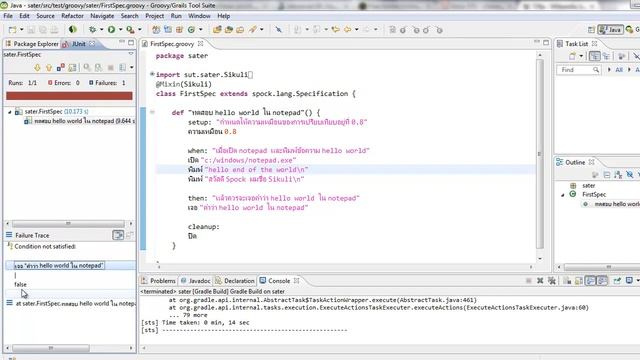Collapse the FirstSpec node in Outline
The image size is (640, 360).
click(563, 195)
